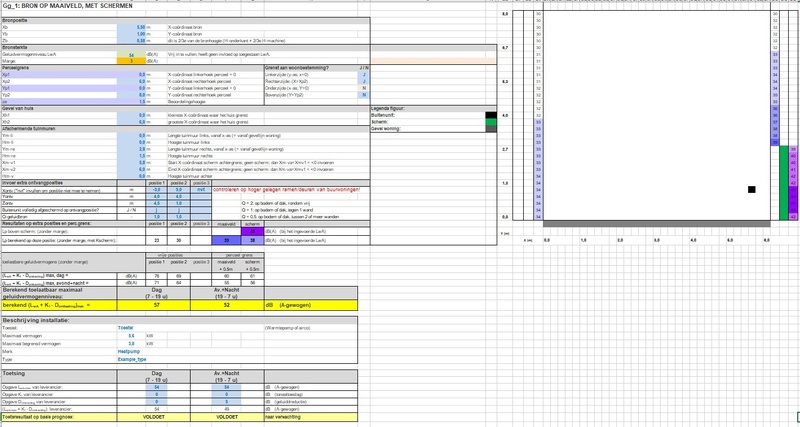Image resolution: width=800 pixels, height=427 pixels.
Task: Click the black buitenunit square in the figure
Action: [752, 189]
